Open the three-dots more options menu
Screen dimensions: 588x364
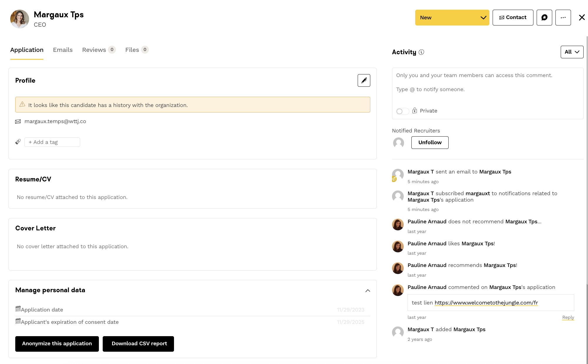coord(563,18)
